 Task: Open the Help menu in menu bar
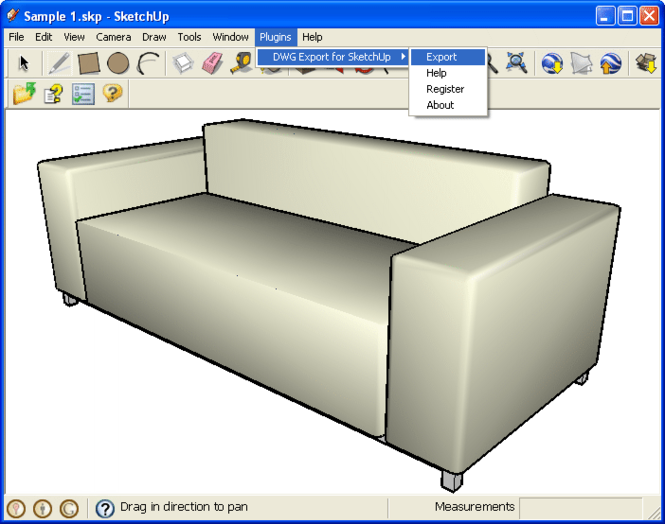coord(312,37)
